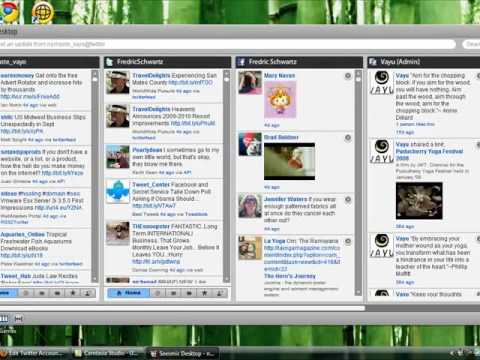Open TravelDelights user on Heavenly Record tweet

(151, 109)
